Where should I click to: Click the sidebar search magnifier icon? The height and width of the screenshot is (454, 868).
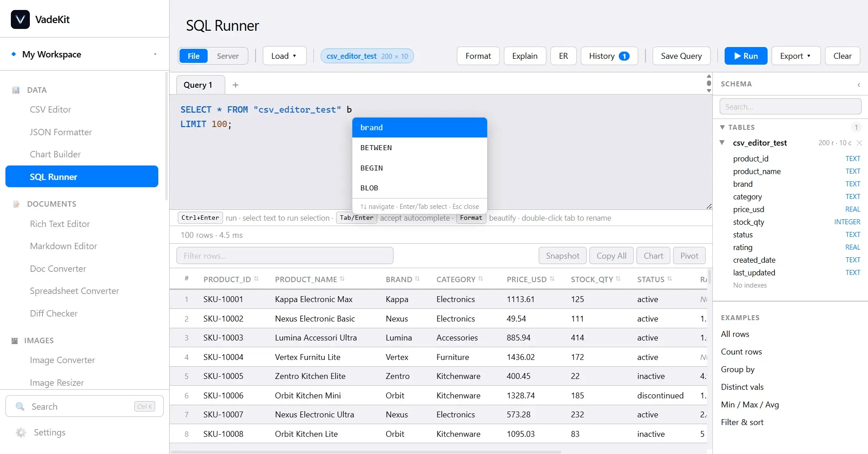pos(20,407)
